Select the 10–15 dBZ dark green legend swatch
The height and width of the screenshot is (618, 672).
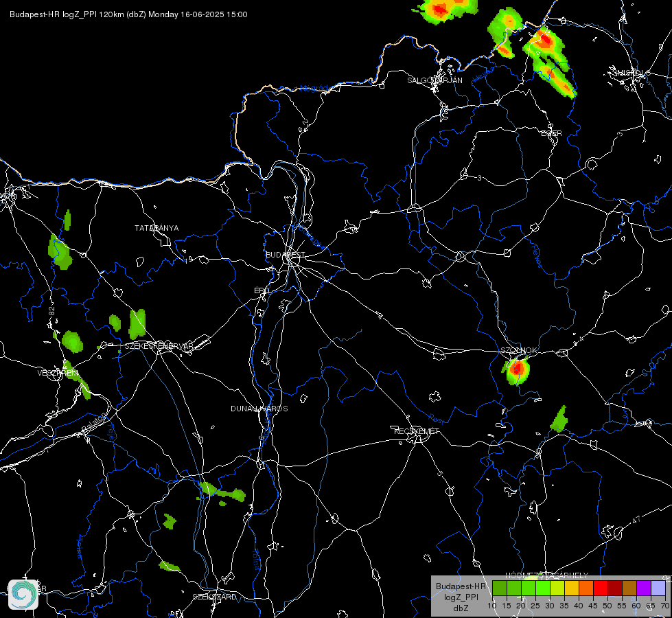pos(499,588)
